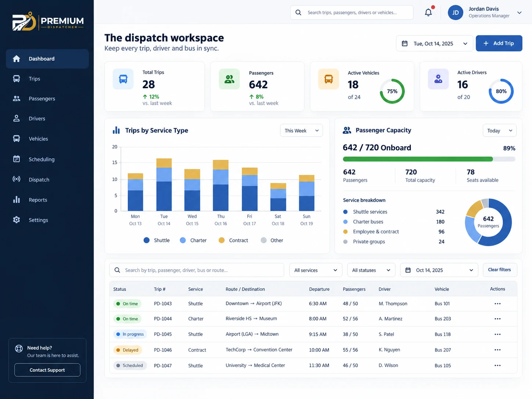Click the Passengers group icon in sidebar
Image resolution: width=532 pixels, height=399 pixels.
tap(17, 98)
